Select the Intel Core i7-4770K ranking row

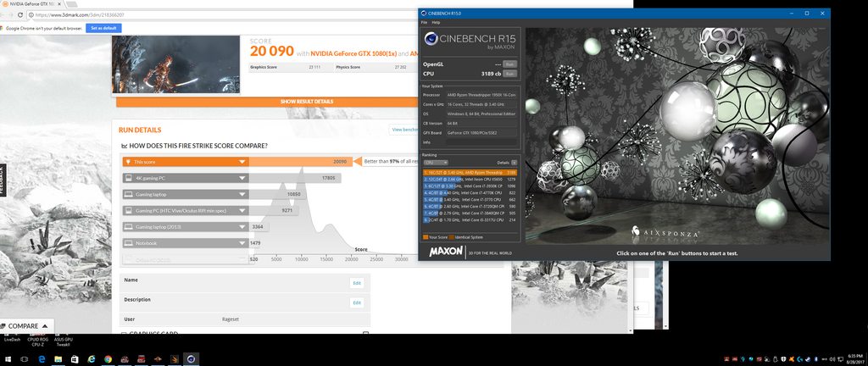pos(470,193)
